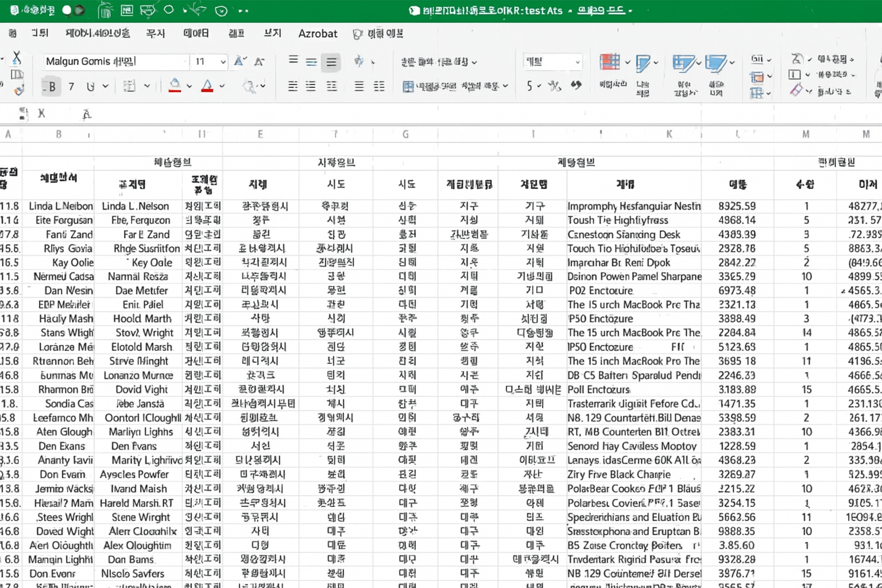Toggle Italic formatting button
The height and width of the screenshot is (588, 882).
pyautogui.click(x=71, y=87)
